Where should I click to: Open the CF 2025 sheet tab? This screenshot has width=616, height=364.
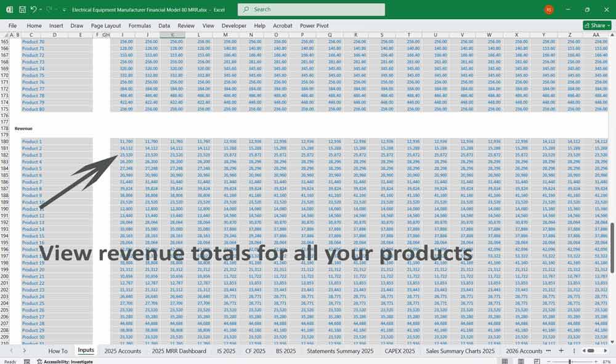click(256, 350)
